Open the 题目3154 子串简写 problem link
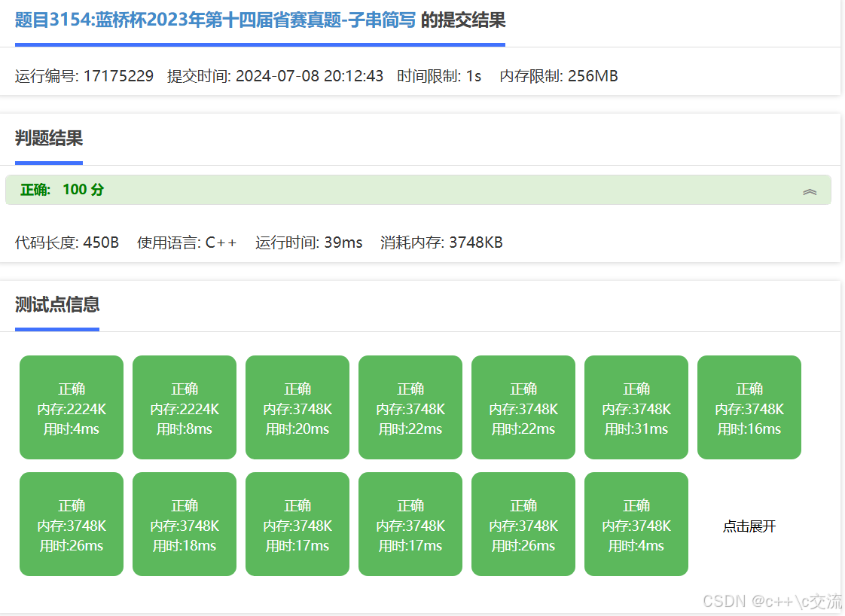Image resolution: width=845 pixels, height=616 pixels. click(215, 20)
